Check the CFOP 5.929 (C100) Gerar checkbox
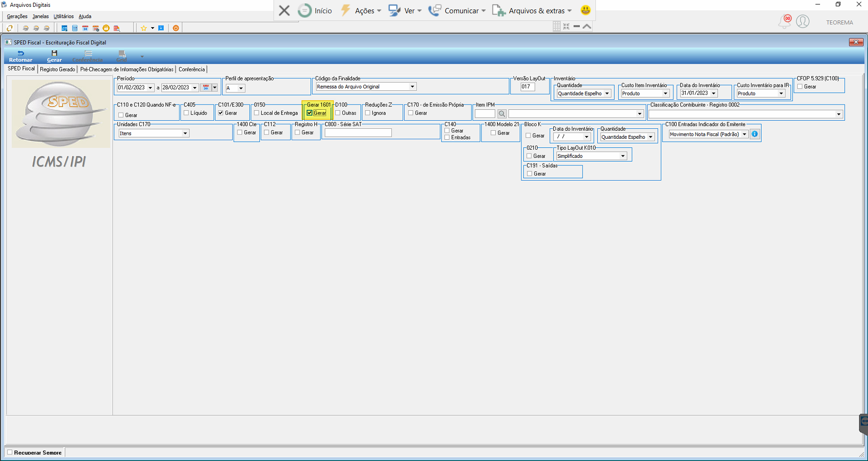This screenshot has width=868, height=461. pos(800,86)
